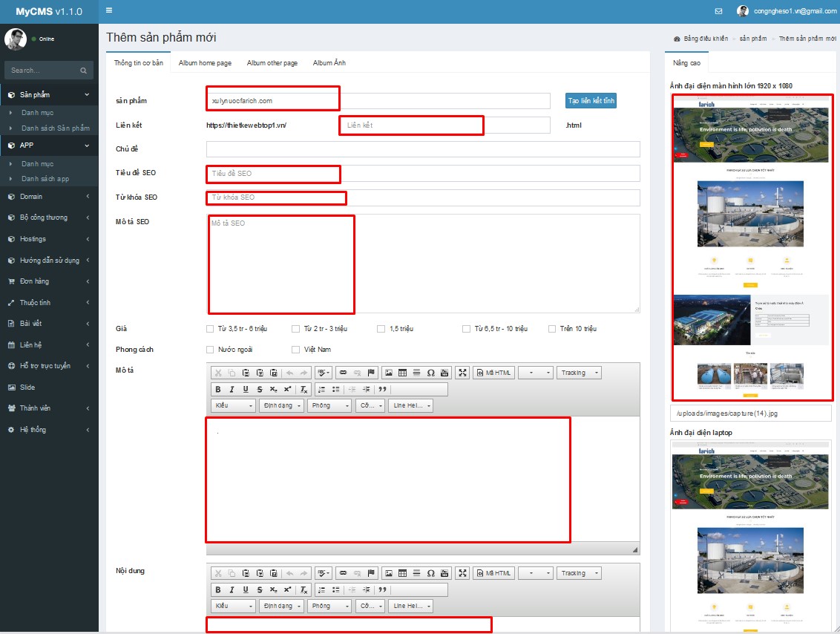
Task: Open the Phông font dropdown
Action: [329, 405]
